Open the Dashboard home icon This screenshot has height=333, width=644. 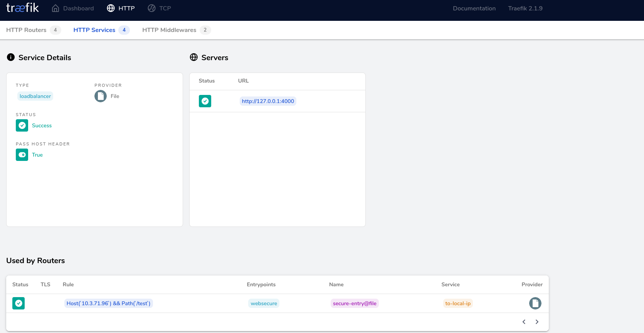point(55,8)
